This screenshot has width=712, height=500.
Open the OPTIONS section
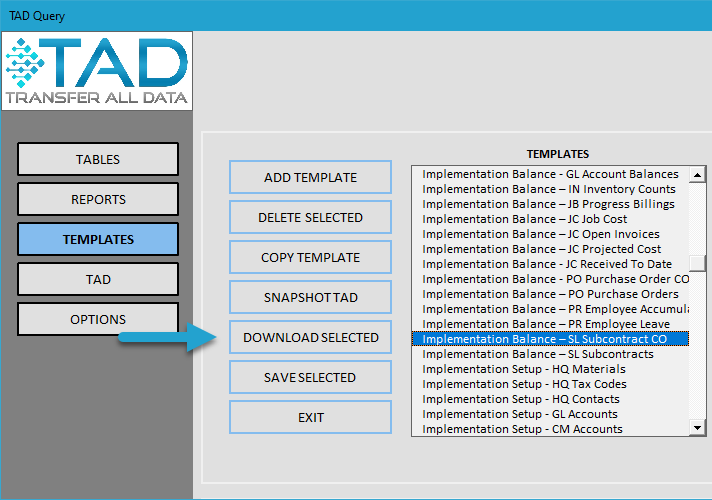pos(98,319)
